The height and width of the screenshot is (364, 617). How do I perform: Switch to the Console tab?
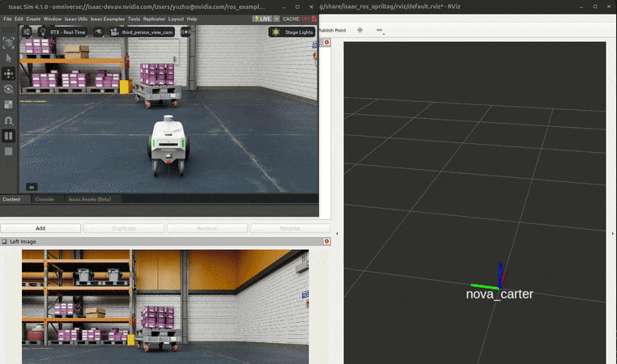pos(45,199)
